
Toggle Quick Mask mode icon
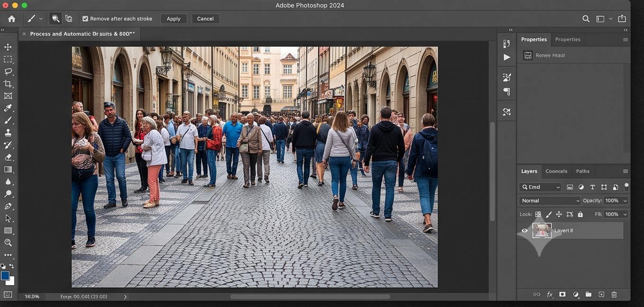(8, 294)
